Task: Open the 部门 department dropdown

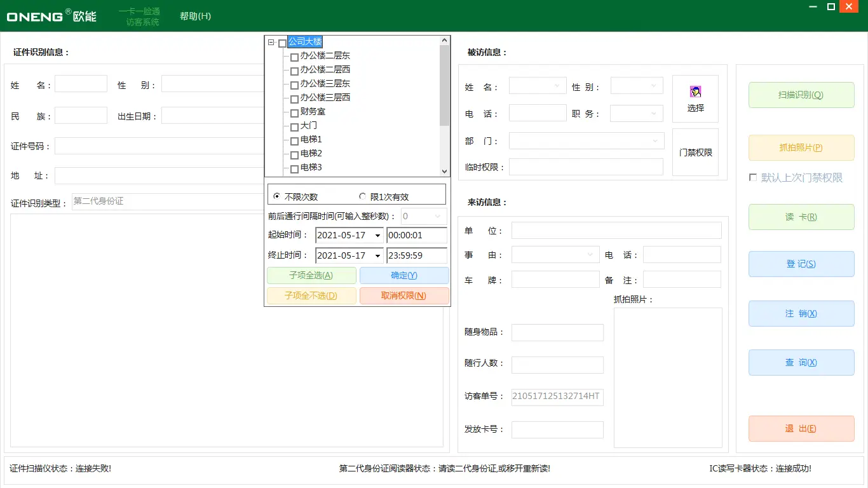Action: pyautogui.click(x=654, y=140)
